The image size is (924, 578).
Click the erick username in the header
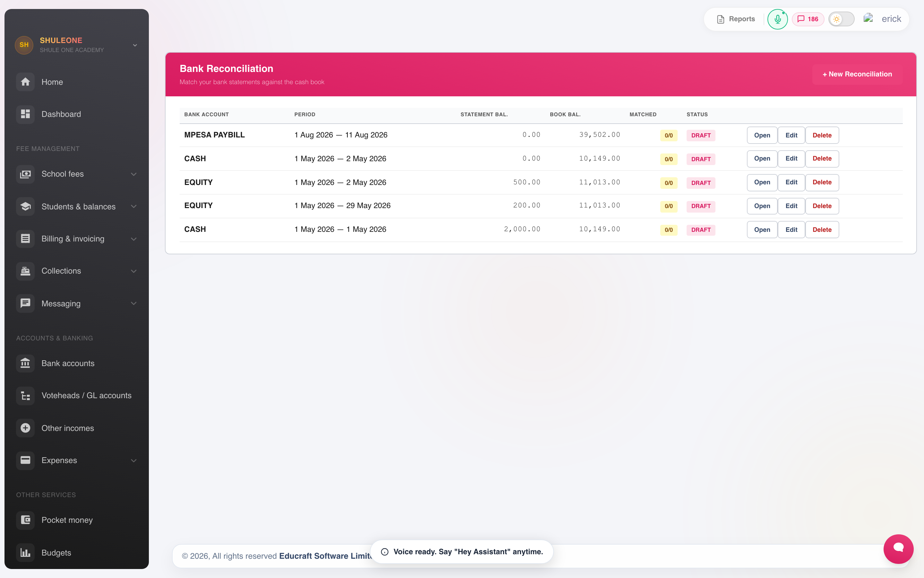[x=891, y=19]
